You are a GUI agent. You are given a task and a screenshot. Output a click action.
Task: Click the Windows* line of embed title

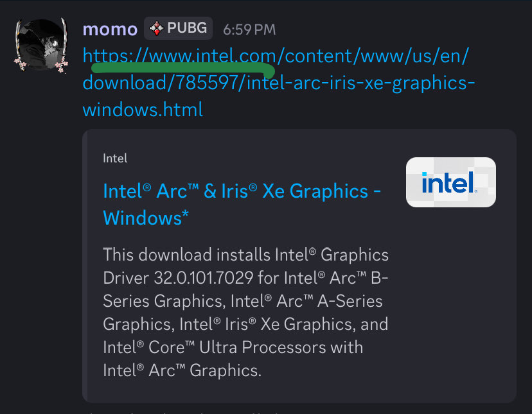tap(146, 218)
